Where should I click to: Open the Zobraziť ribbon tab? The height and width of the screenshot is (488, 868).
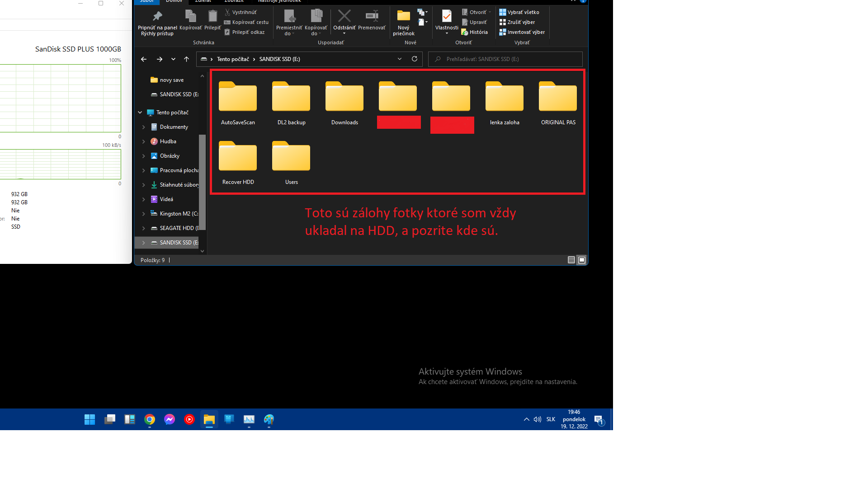(234, 1)
